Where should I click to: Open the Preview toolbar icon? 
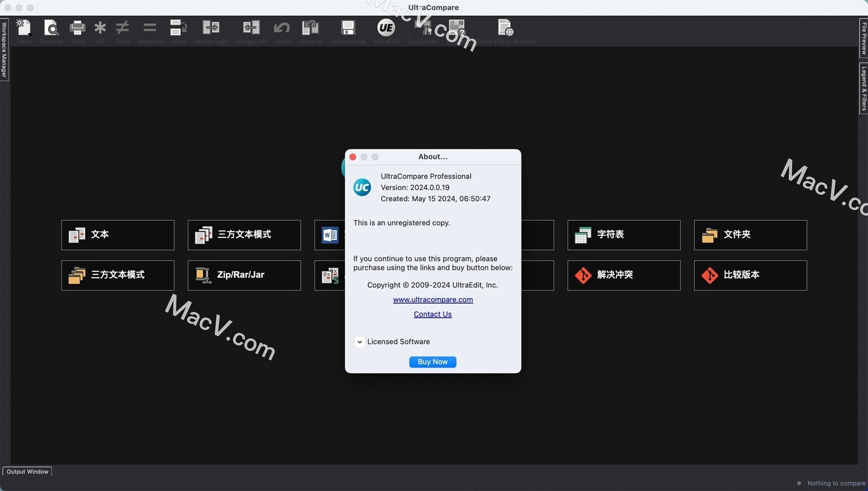51,27
